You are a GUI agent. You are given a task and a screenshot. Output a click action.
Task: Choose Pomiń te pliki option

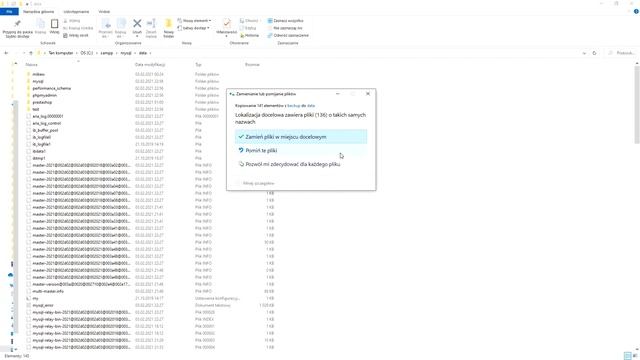click(301, 150)
